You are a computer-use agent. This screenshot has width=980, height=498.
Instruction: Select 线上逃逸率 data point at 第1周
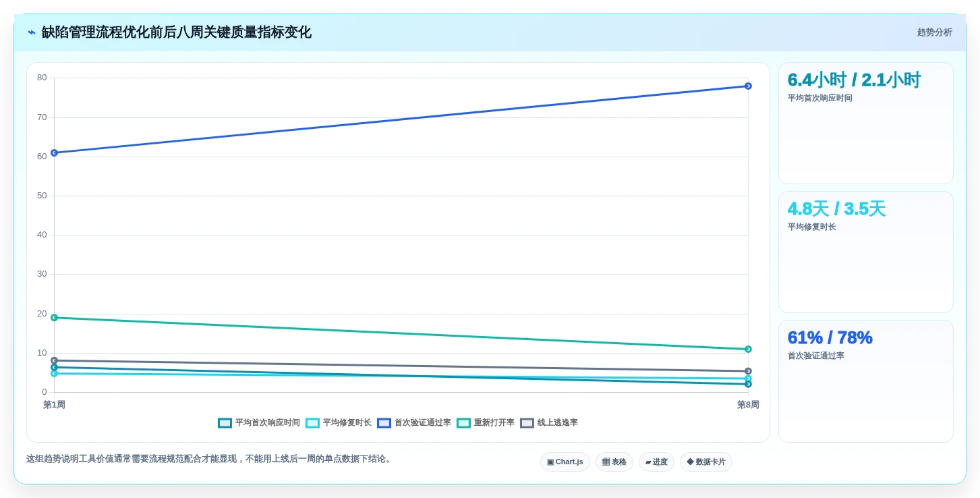tap(54, 360)
